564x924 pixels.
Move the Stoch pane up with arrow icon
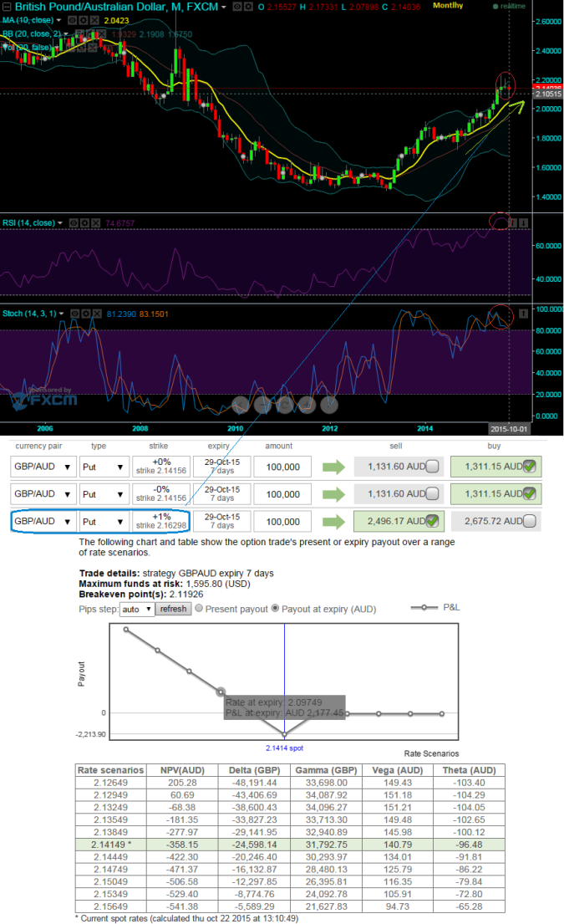(x=523, y=314)
